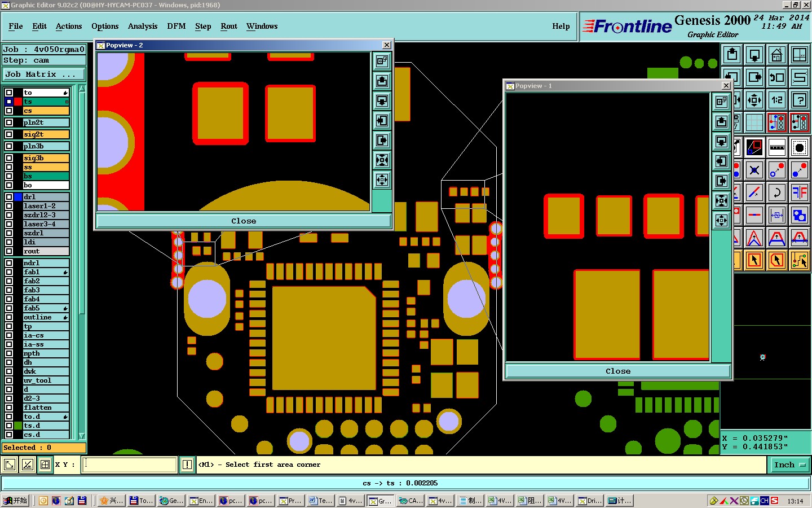The height and width of the screenshot is (508, 812).
Task: Click the blue X delete icon
Action: pyautogui.click(x=754, y=170)
